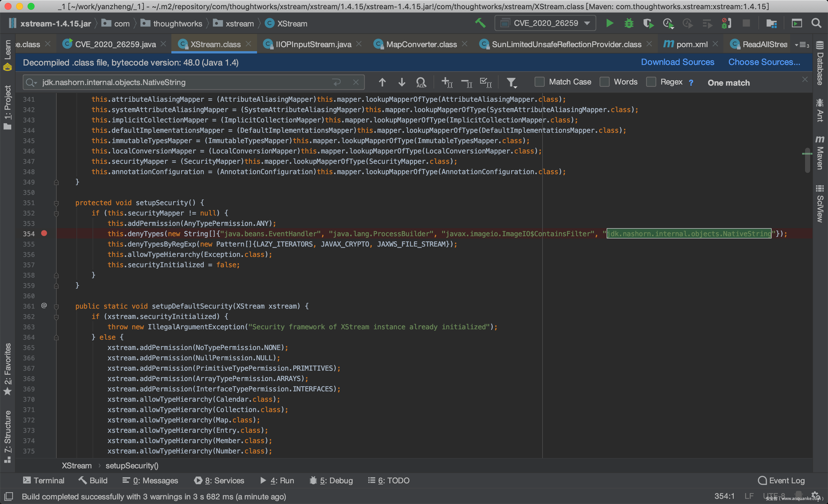
Task: Click Download Sources link
Action: click(x=677, y=62)
